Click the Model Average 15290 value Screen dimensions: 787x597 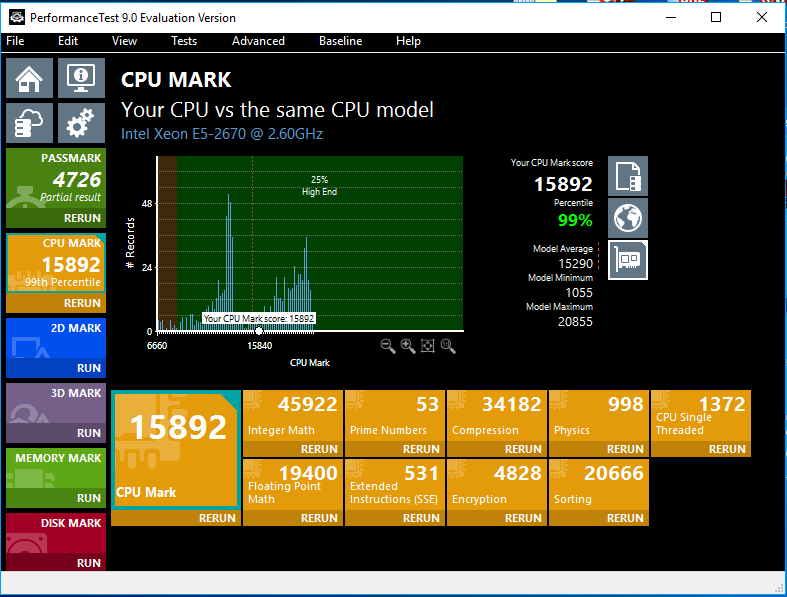pos(576,264)
